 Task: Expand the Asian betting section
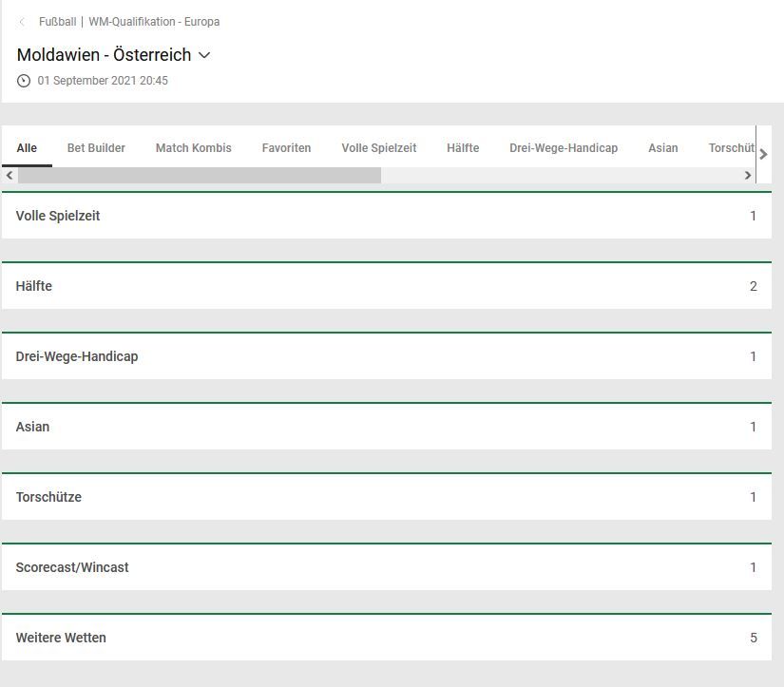[387, 427]
